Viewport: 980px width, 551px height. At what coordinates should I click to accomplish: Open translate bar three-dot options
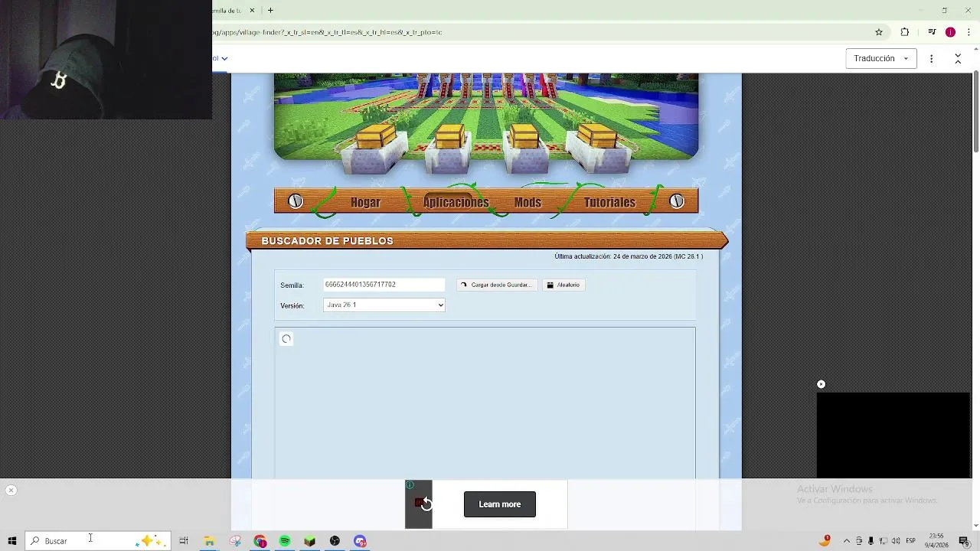tap(931, 58)
